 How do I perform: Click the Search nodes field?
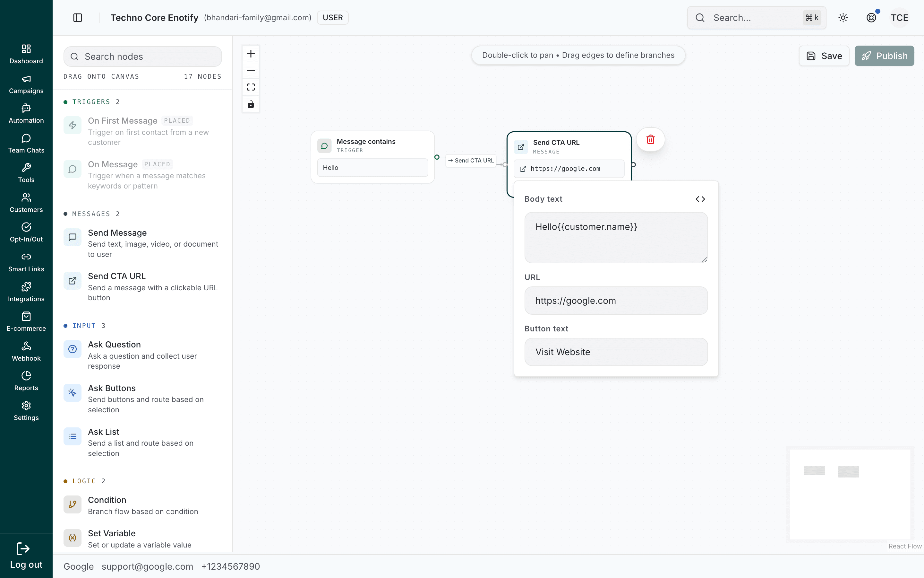142,57
